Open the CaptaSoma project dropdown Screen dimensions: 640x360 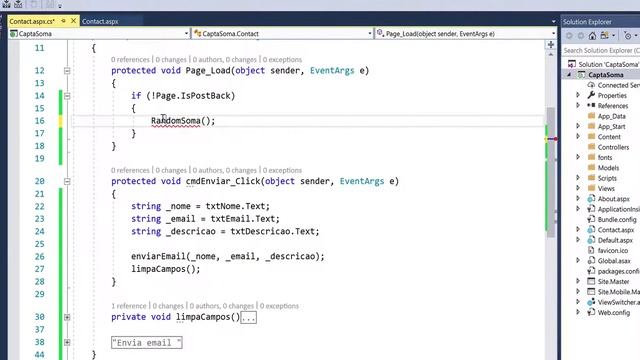pyautogui.click(x=186, y=33)
